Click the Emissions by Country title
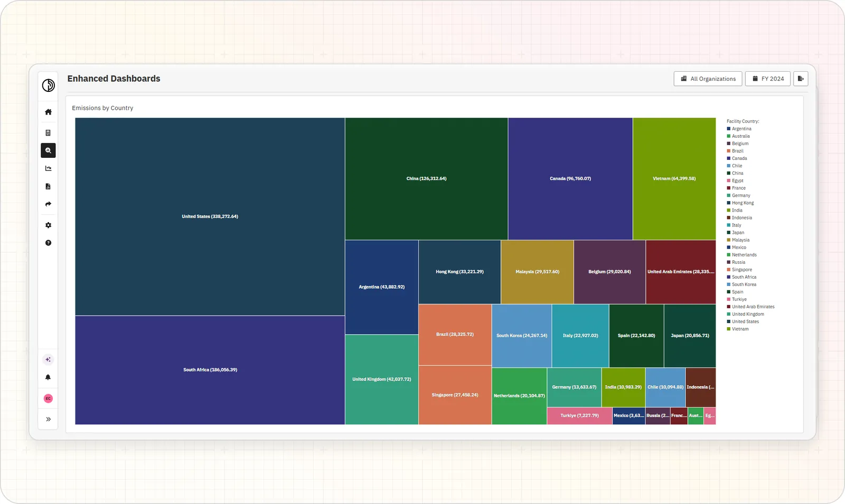 pyautogui.click(x=102, y=108)
